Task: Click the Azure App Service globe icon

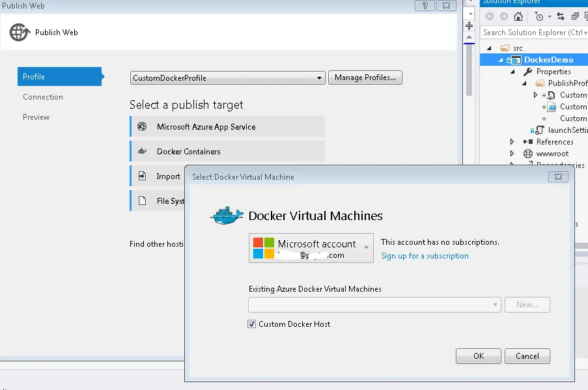Action: pyautogui.click(x=142, y=126)
